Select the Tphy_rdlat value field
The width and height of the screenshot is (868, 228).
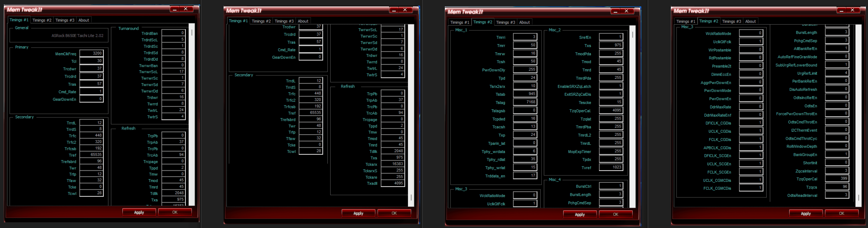point(525,159)
